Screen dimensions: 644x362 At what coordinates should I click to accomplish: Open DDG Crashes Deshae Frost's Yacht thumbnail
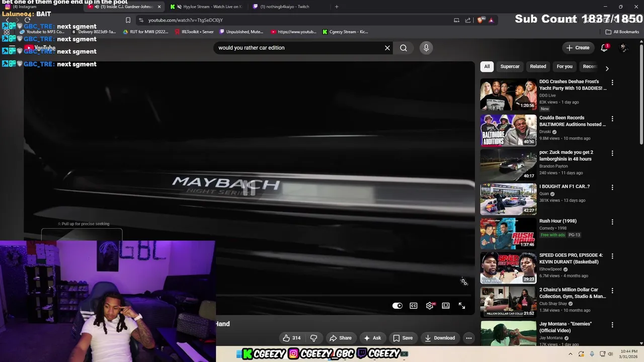click(508, 94)
